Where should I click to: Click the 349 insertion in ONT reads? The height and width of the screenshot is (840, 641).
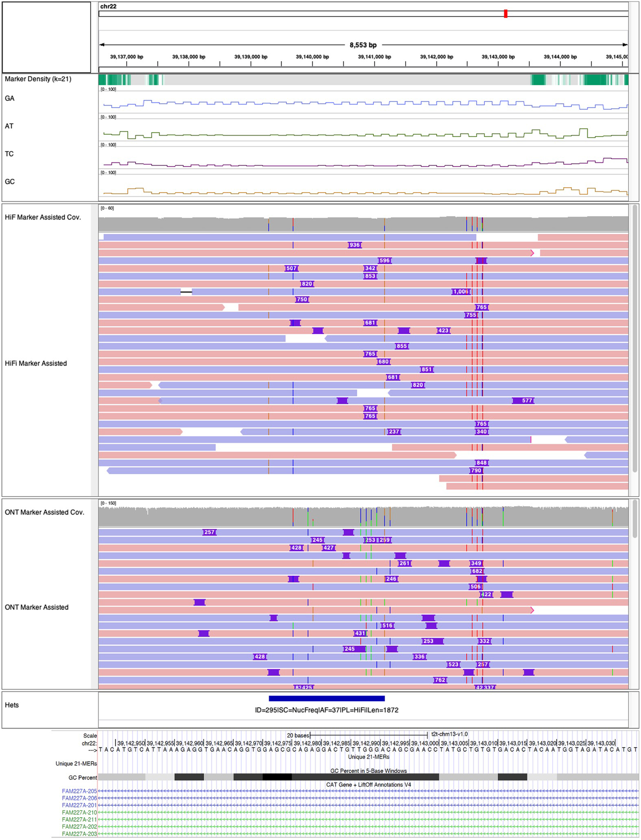click(x=476, y=563)
